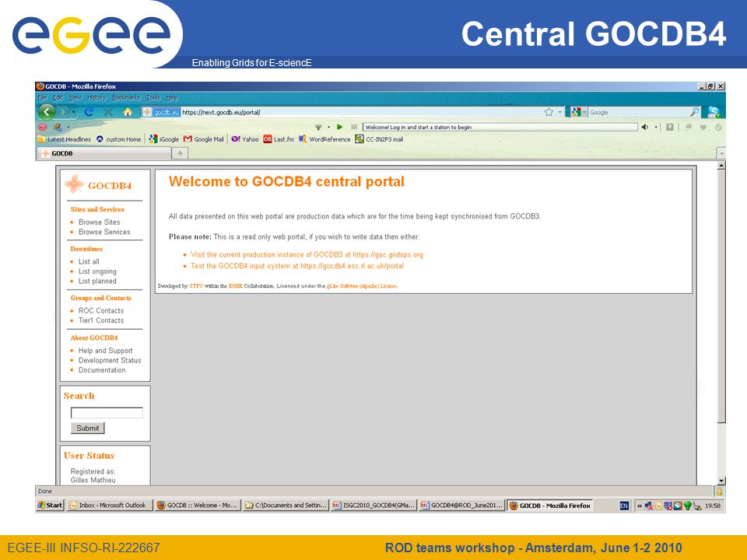
Task: Click the forward navigation arrow
Action: [x=63, y=112]
